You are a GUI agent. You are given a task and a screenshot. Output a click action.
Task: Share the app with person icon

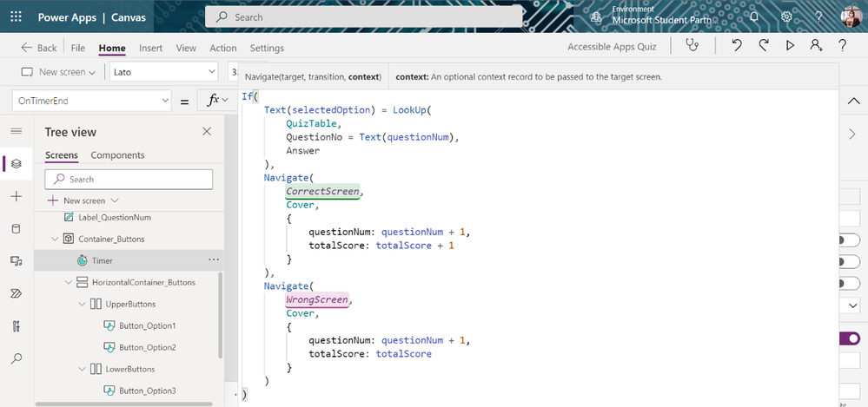pos(816,46)
